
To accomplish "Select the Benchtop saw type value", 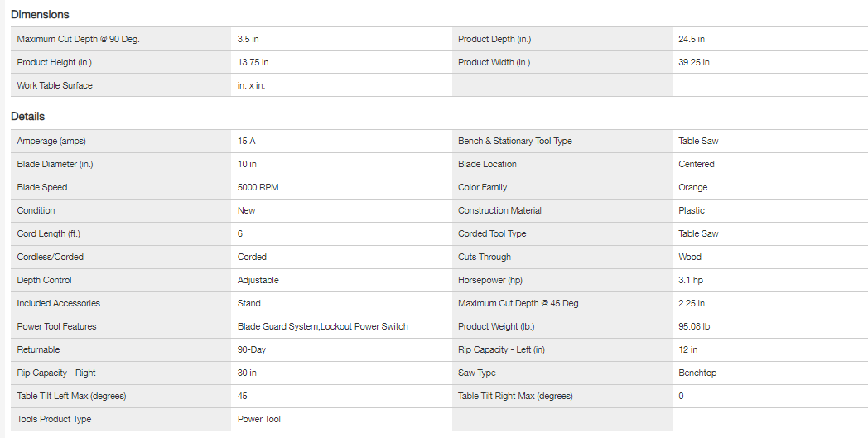I will [697, 373].
